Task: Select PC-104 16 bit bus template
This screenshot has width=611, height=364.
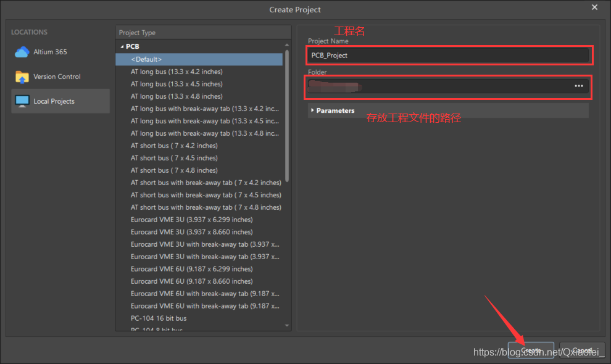Action: 159,318
